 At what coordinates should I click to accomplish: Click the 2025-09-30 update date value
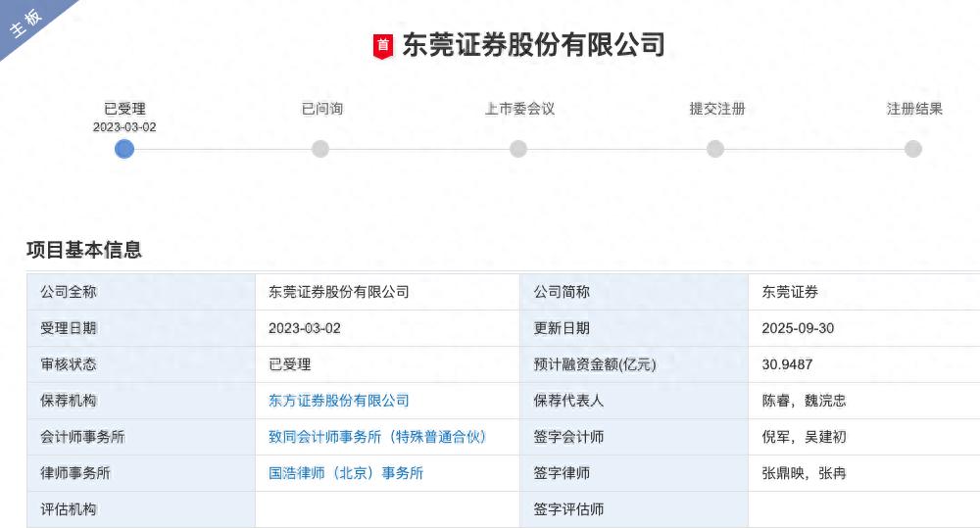798,328
